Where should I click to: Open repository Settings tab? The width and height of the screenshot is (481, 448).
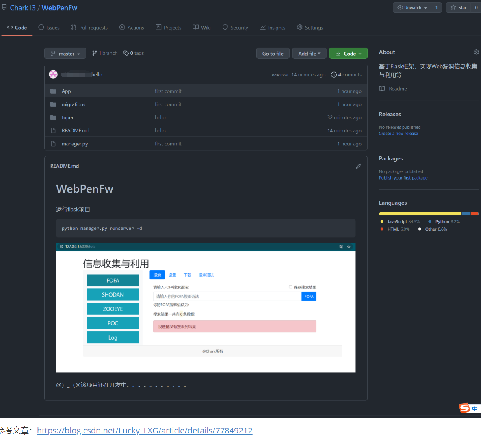click(x=310, y=28)
